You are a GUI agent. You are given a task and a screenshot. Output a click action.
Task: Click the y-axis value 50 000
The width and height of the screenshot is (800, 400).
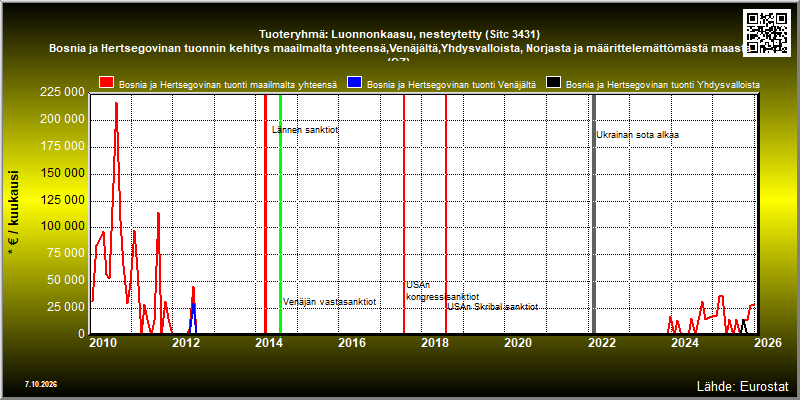(x=65, y=281)
